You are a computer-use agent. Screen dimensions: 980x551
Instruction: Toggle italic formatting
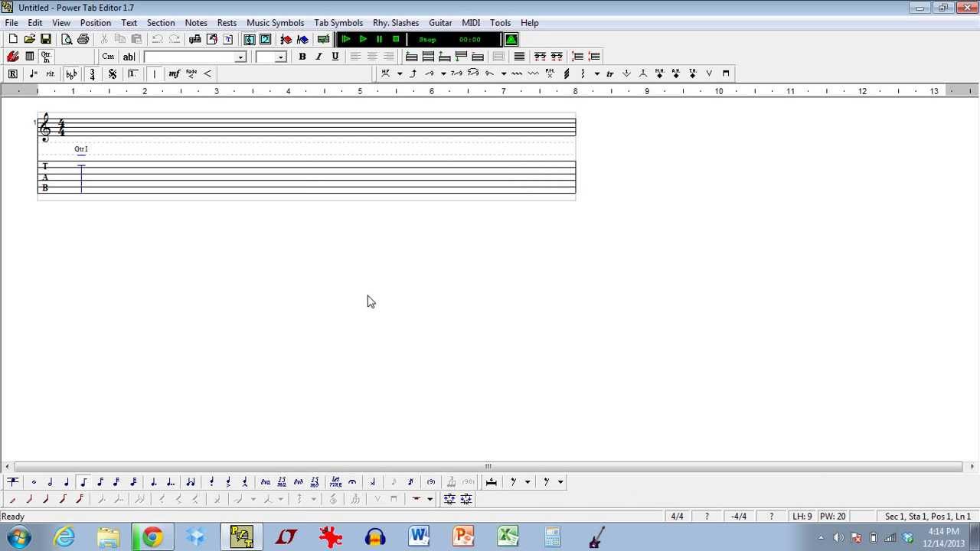click(318, 57)
